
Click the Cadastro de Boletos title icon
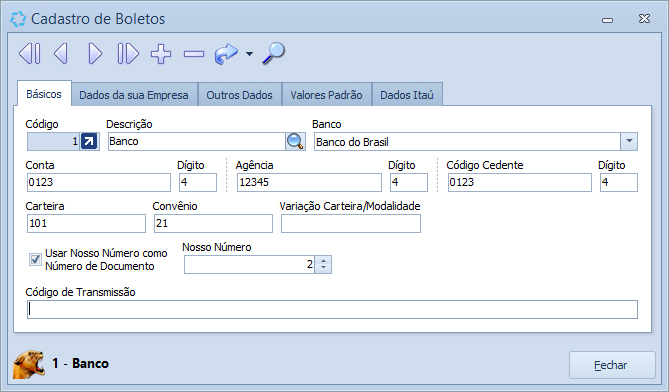18,19
